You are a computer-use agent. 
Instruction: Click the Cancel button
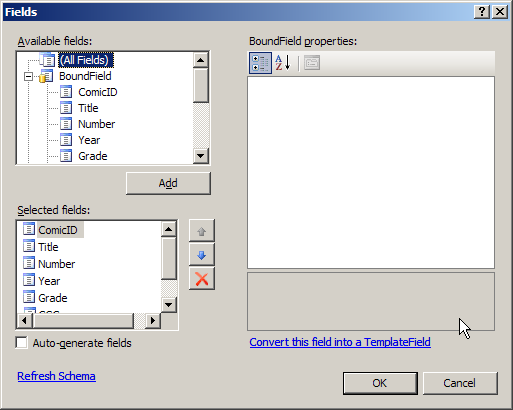point(460,383)
